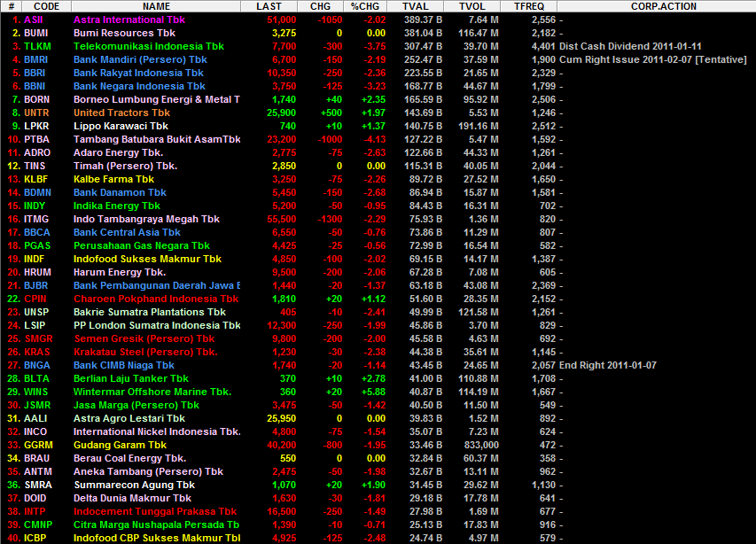Select Krakatau Steel (Persero) Tbk. name
This screenshot has height=544, width=756.
tap(145, 352)
